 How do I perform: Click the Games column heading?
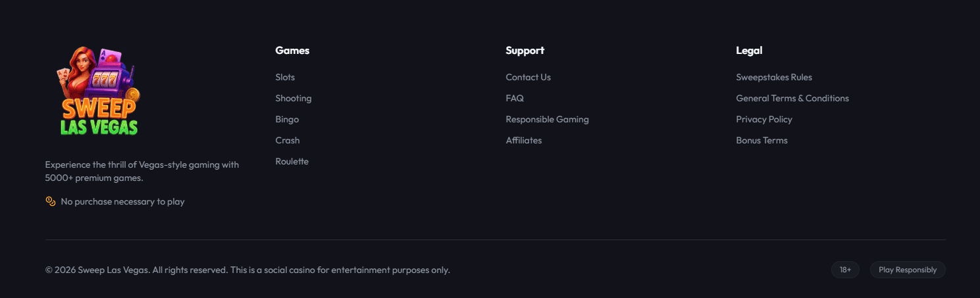coord(292,50)
